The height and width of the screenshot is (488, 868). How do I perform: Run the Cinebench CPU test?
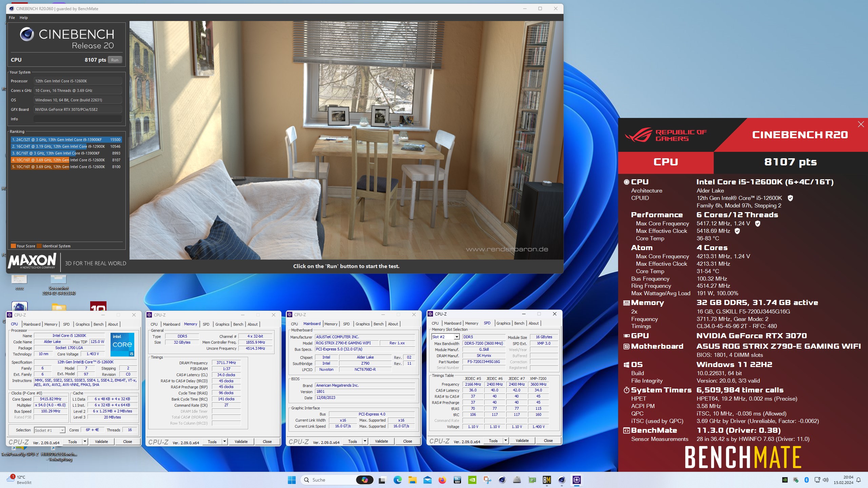pos(115,60)
